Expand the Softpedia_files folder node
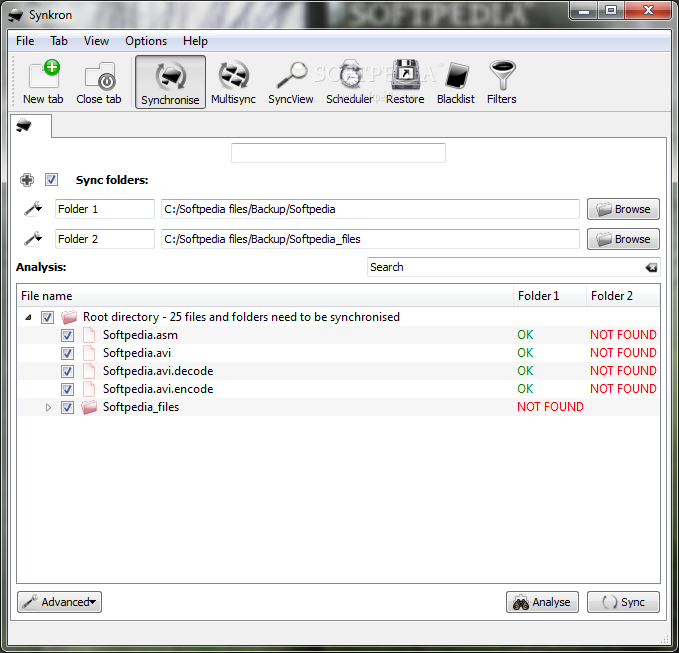Viewport: 679px width, 653px height. tap(48, 407)
